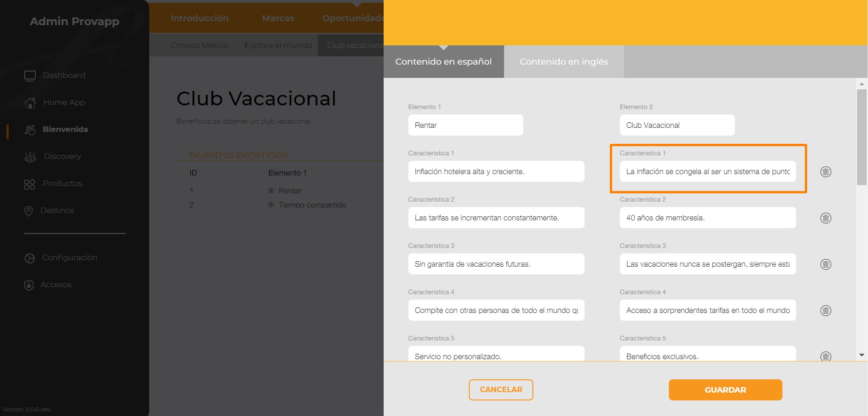Screen dimensions: 868x416
Task: Select the Tiempo compartido radio indicator
Action: pyautogui.click(x=271, y=205)
